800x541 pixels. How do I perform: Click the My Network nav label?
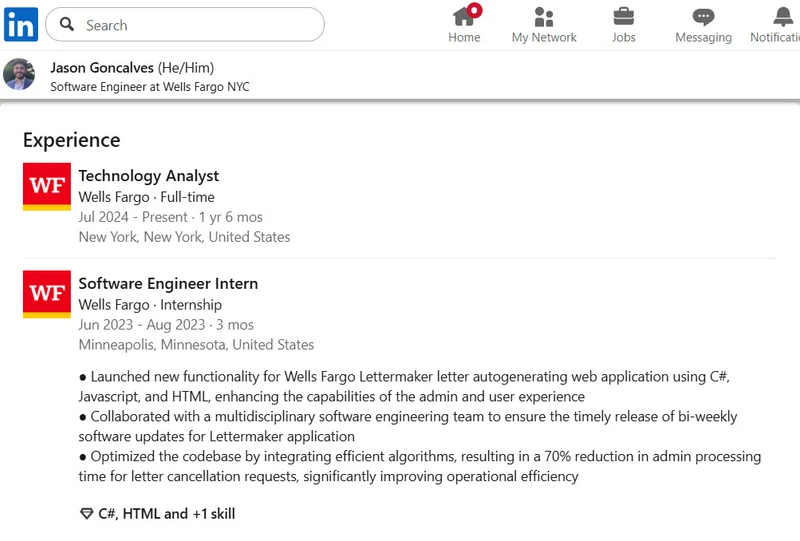point(544,37)
